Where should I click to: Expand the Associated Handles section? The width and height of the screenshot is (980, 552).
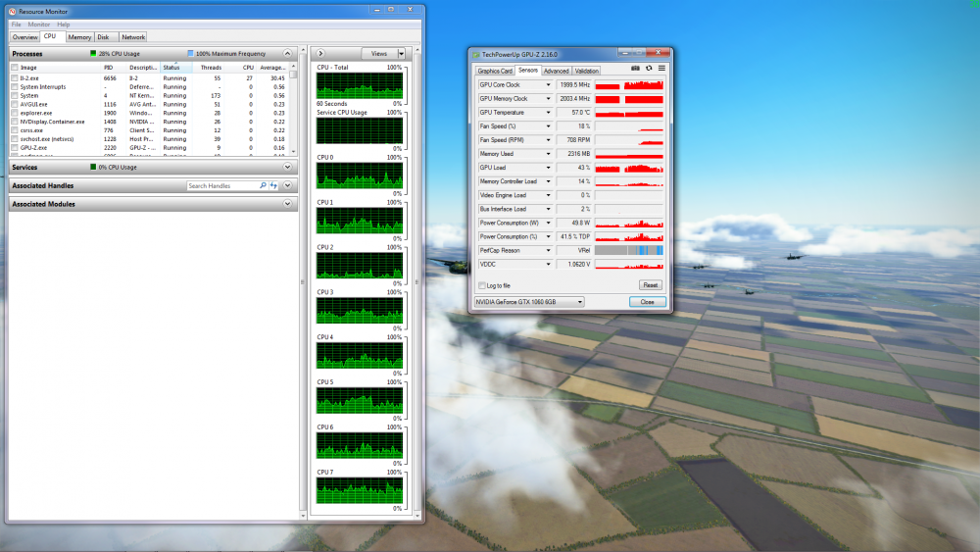pos(287,185)
